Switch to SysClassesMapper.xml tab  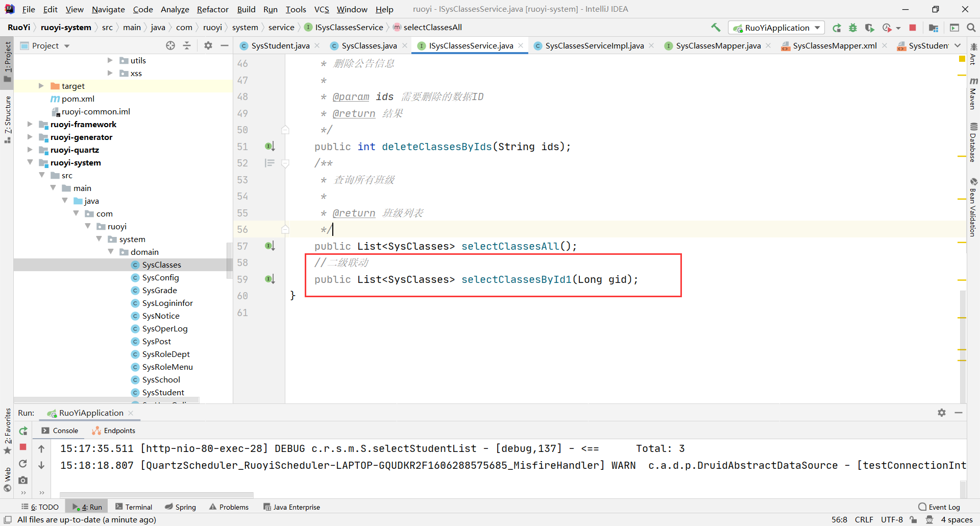pyautogui.click(x=835, y=45)
